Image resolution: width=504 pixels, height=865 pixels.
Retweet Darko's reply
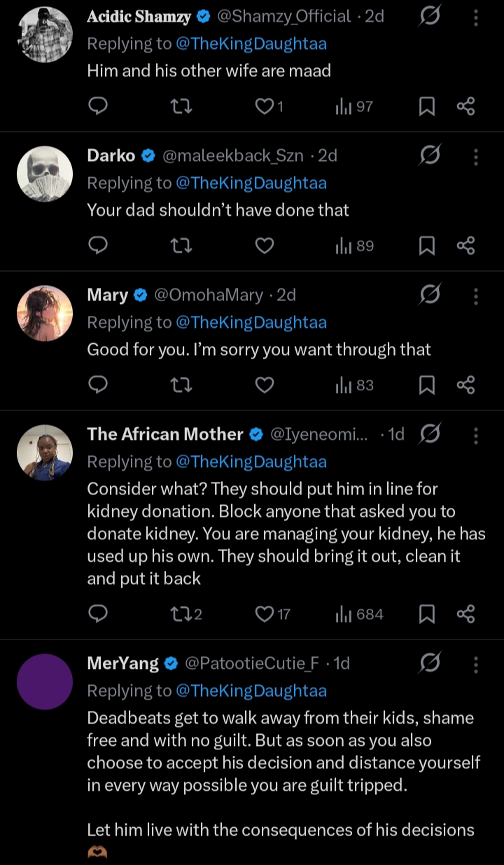[x=181, y=246]
